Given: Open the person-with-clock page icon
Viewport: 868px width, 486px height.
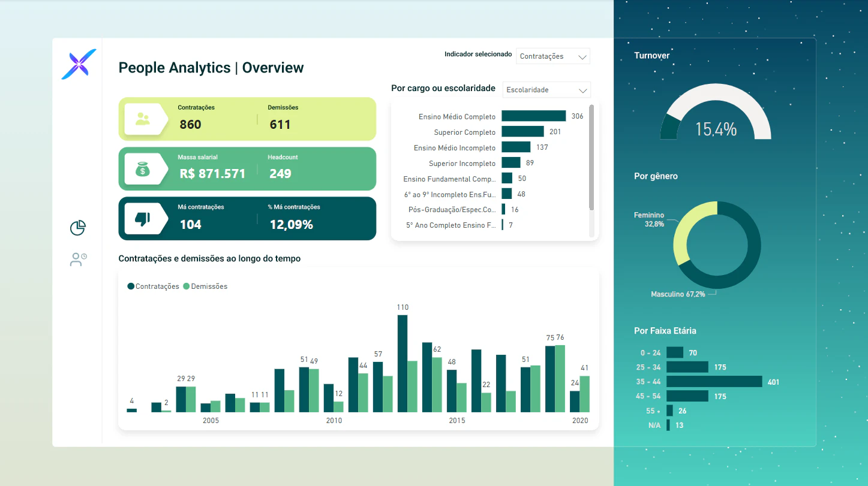Looking at the screenshot, I should 79,259.
